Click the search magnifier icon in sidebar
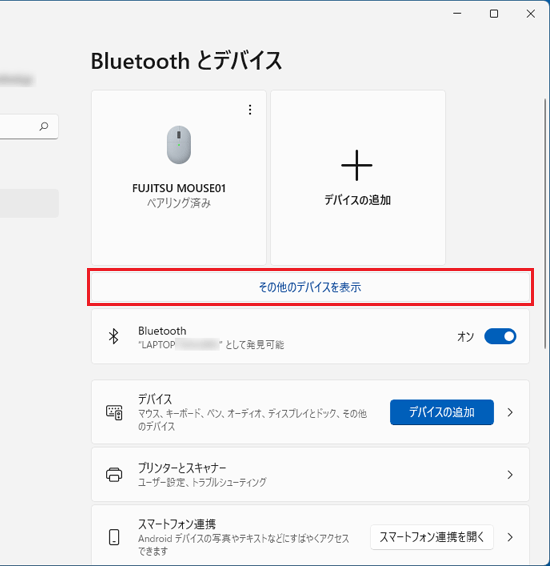The width and height of the screenshot is (550, 566). click(x=44, y=126)
